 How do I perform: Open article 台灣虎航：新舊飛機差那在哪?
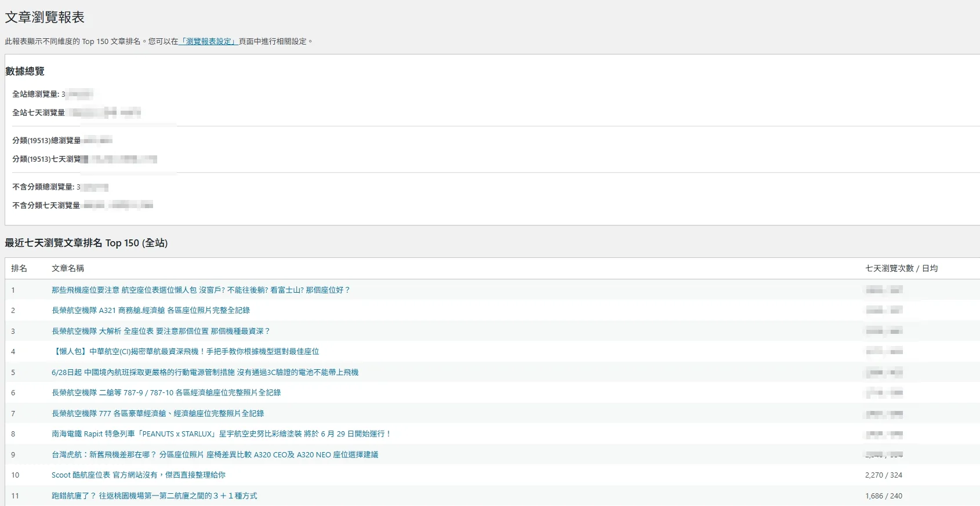[x=215, y=454]
